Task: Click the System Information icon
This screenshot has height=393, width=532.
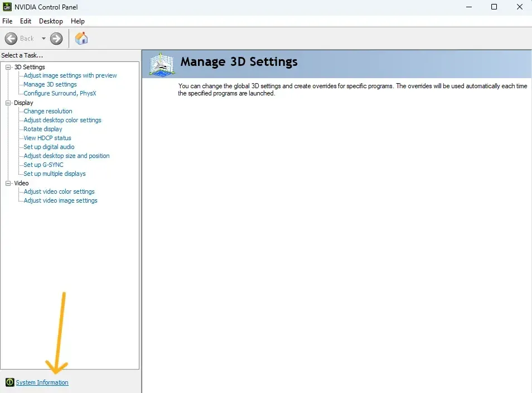Action: (9, 382)
